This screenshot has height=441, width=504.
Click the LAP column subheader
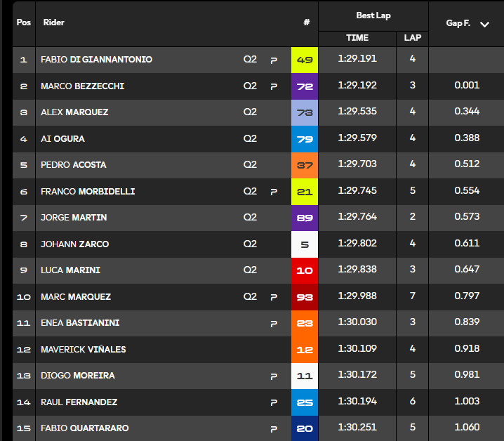[x=412, y=38]
